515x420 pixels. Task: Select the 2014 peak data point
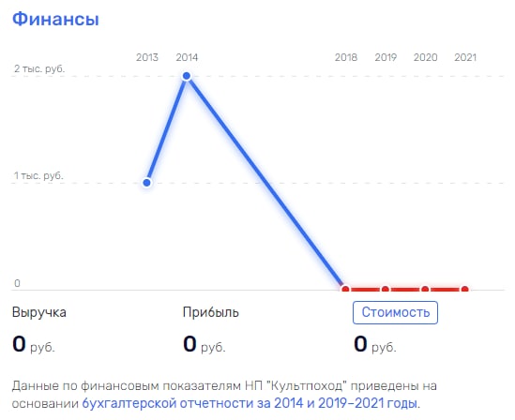point(187,76)
